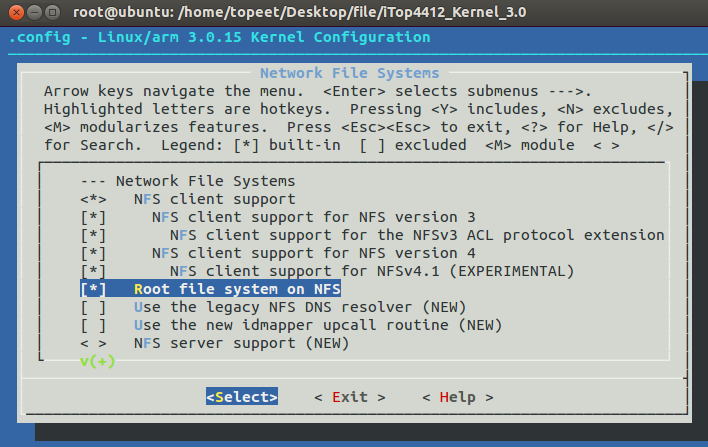Select 'NFS client support' menu entry text

214,199
